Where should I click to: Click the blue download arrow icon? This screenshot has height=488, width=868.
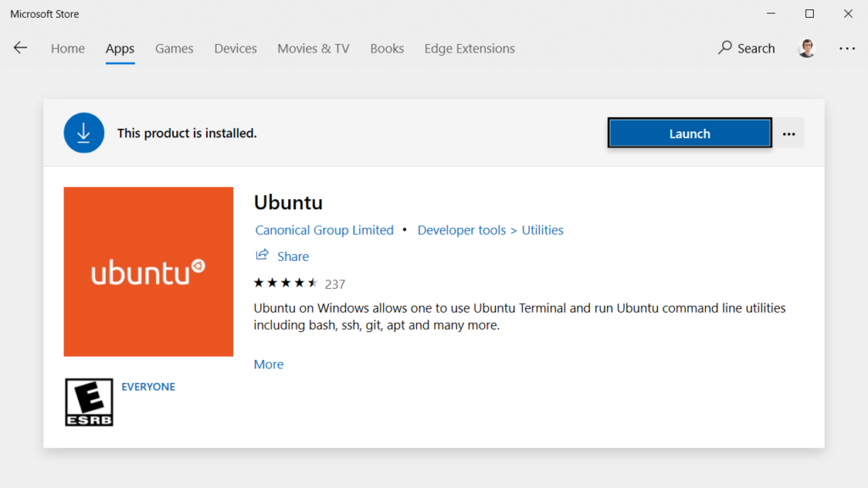[84, 133]
